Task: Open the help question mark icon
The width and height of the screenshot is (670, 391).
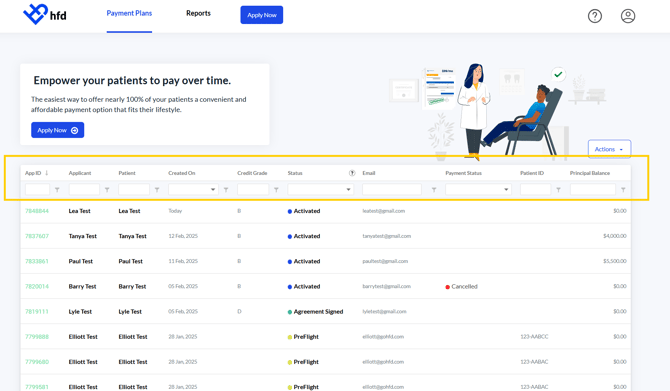Action: [x=595, y=16]
